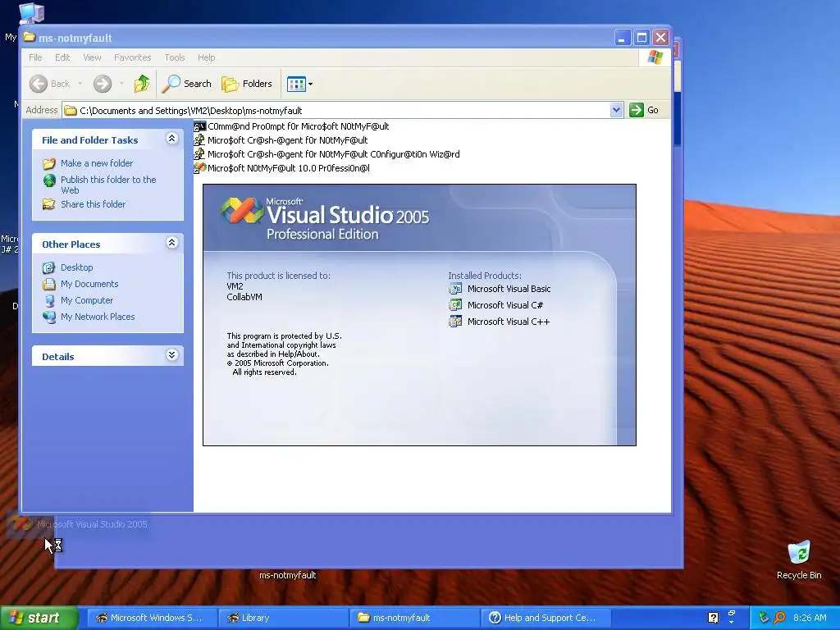Open the Forward history dropdown arrow
This screenshot has height=630, width=840.
[121, 84]
